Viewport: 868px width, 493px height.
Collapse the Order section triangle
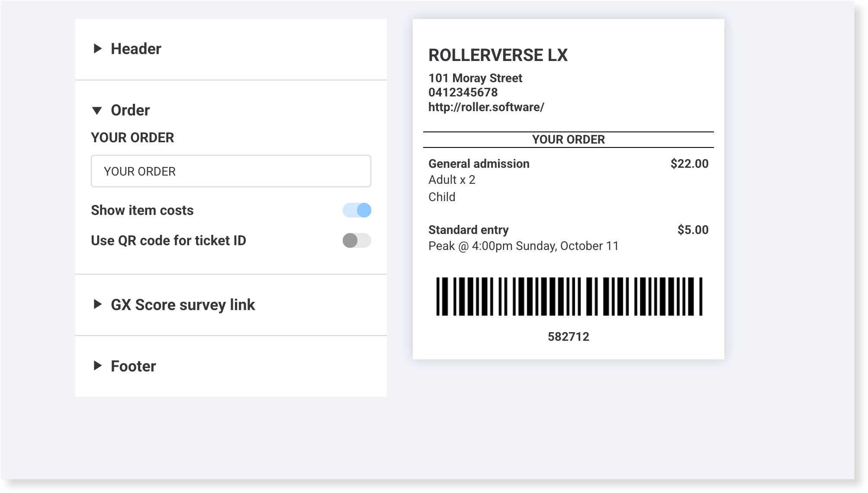point(97,111)
